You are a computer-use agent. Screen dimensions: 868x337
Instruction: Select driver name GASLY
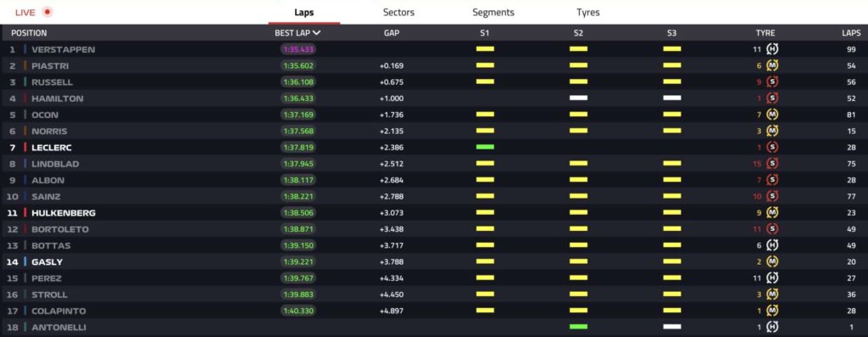[47, 261]
